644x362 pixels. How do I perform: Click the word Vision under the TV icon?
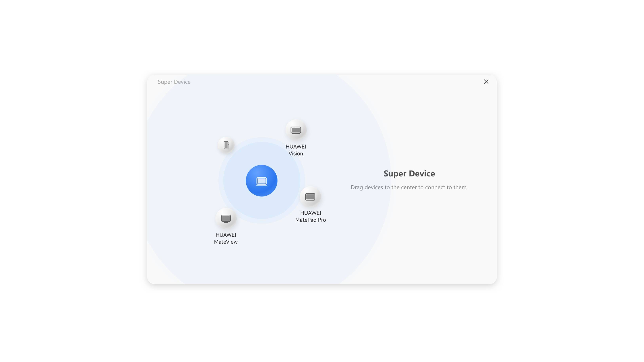tap(296, 154)
